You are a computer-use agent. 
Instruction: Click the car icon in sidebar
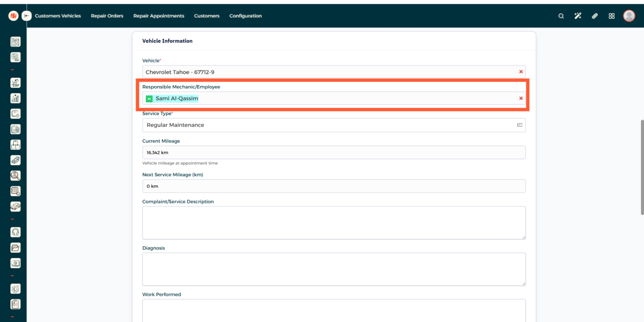click(x=15, y=207)
